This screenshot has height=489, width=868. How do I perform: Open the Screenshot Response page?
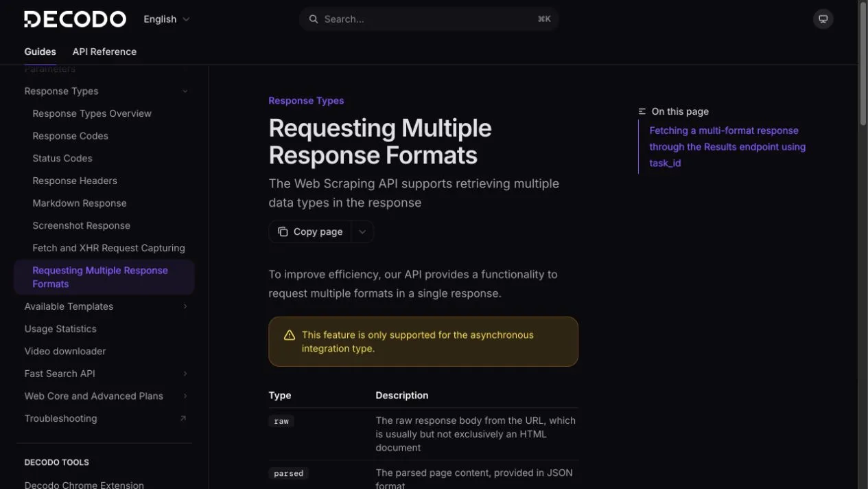click(82, 225)
